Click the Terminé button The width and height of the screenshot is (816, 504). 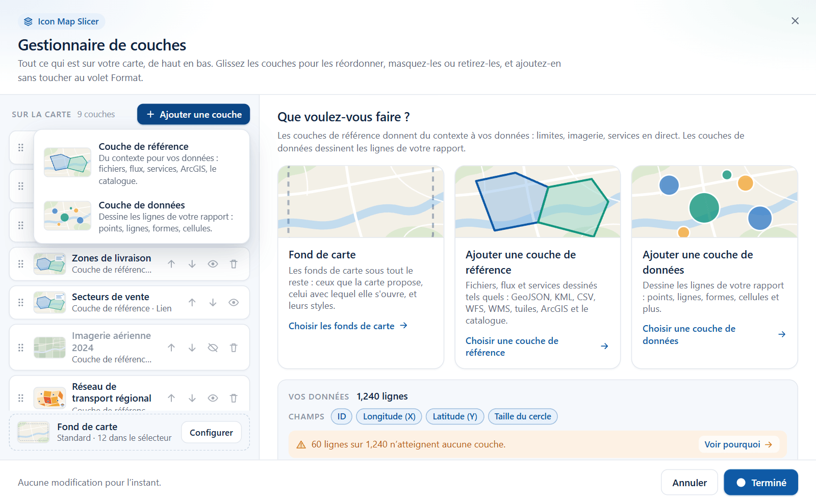point(761,483)
